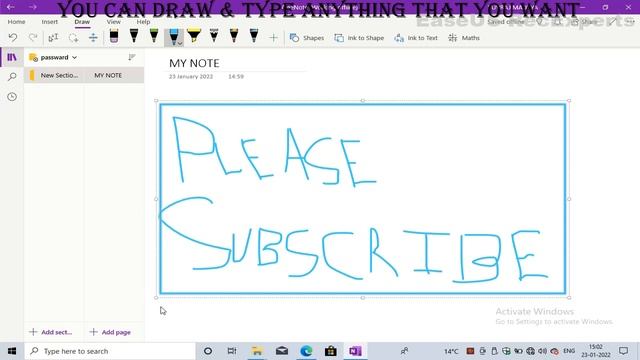Image resolution: width=640 pixels, height=360 pixels.
Task: Click the volume speaker tray icon
Action: point(542,351)
